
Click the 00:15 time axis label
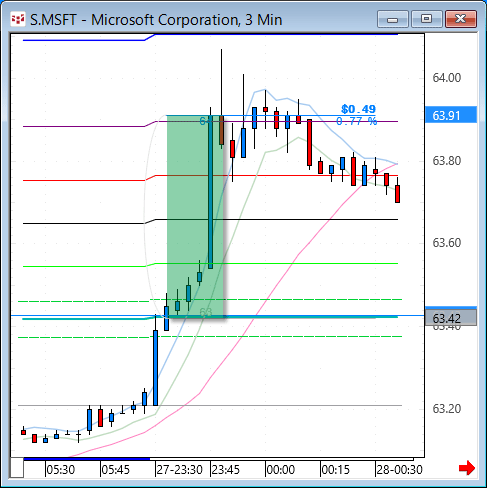[336, 470]
